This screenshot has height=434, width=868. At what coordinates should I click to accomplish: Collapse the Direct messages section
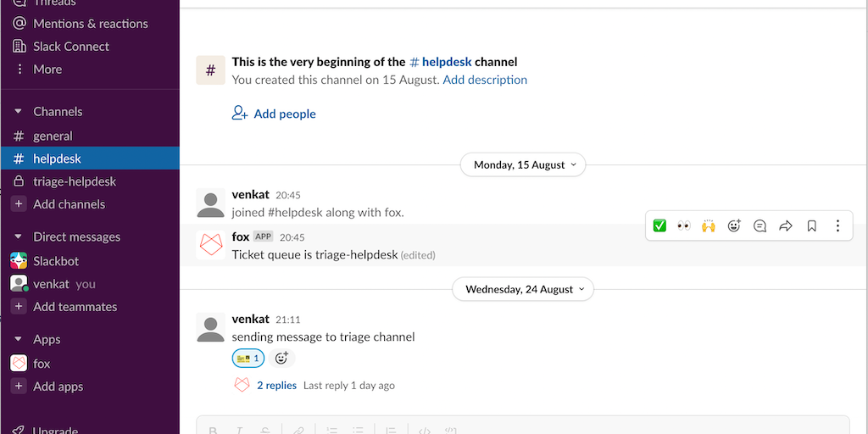pos(18,237)
